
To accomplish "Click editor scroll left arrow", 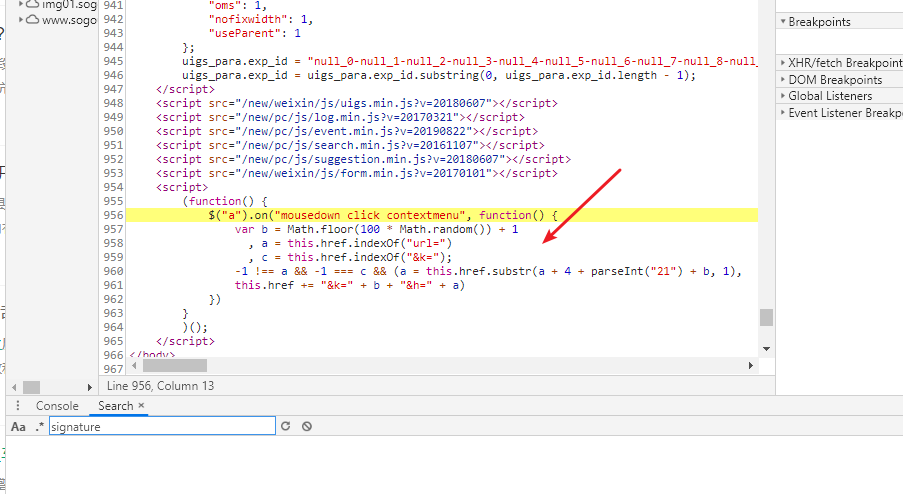I will (134, 366).
